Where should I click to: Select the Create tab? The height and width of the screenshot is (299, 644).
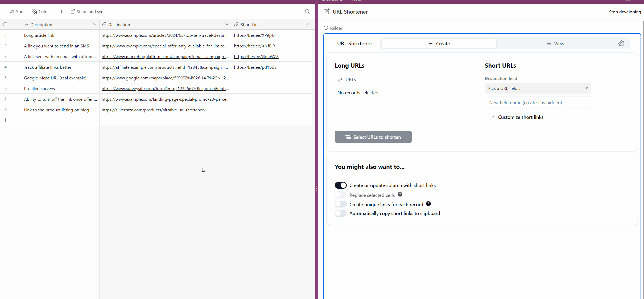click(439, 43)
